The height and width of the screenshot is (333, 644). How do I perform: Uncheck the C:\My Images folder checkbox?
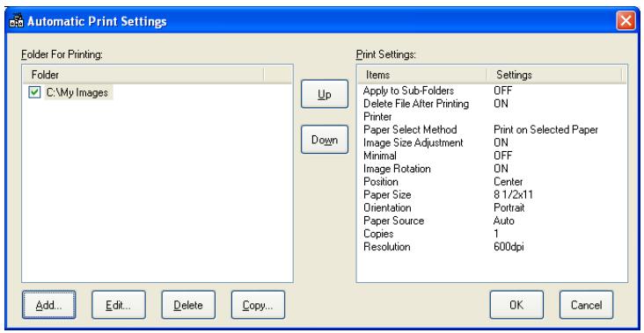pos(34,92)
